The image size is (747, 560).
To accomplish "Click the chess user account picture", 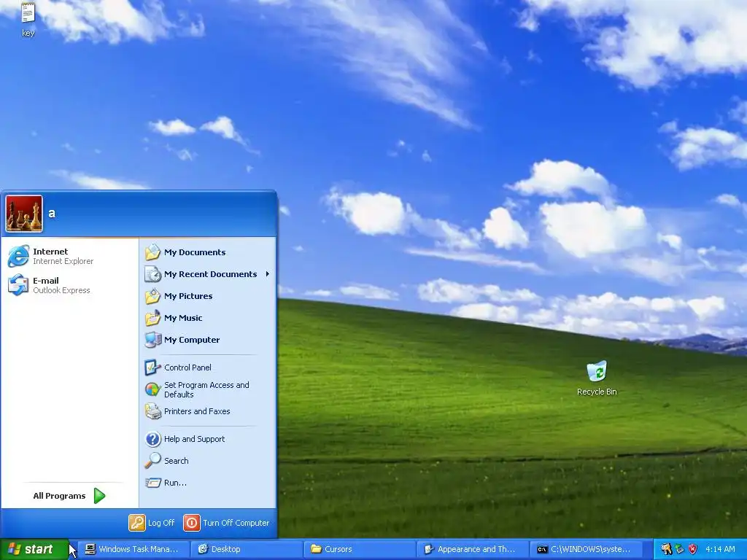I will pos(24,214).
